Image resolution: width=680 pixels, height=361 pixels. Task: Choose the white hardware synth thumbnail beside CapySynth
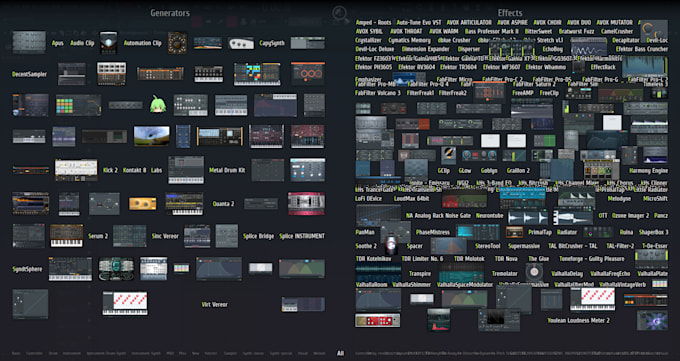point(241,43)
